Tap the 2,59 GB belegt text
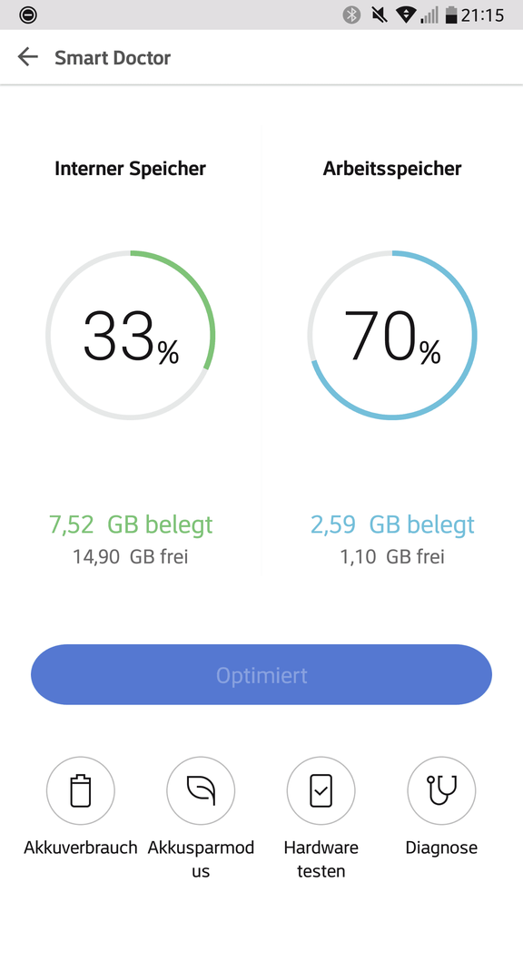The height and width of the screenshot is (980, 523). tap(393, 525)
